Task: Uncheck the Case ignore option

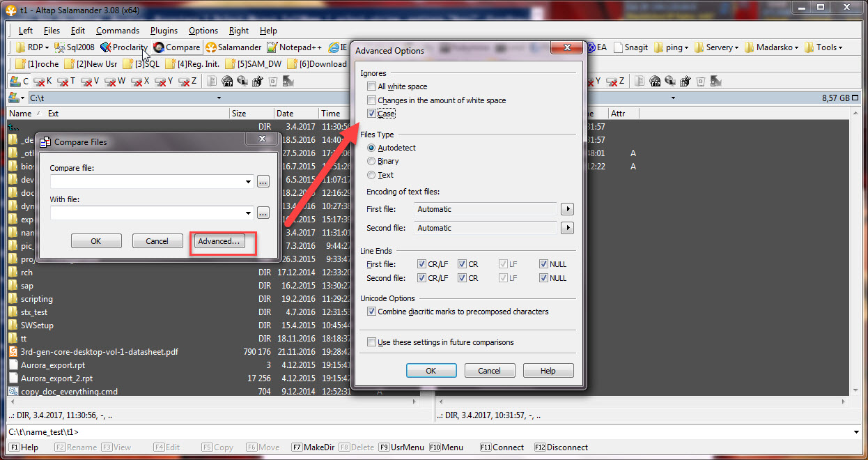Action: click(x=372, y=114)
